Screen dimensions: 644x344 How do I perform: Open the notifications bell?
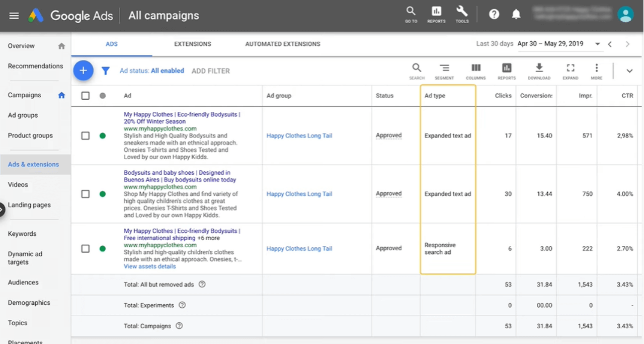click(516, 15)
